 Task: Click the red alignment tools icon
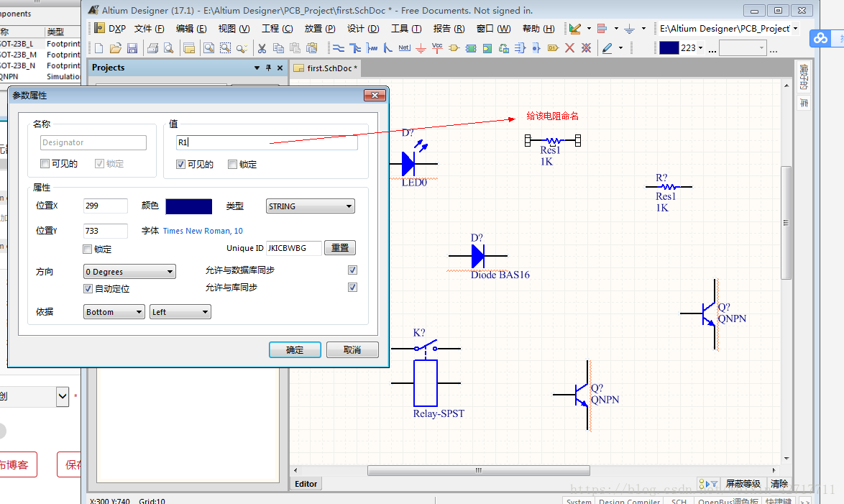602,29
